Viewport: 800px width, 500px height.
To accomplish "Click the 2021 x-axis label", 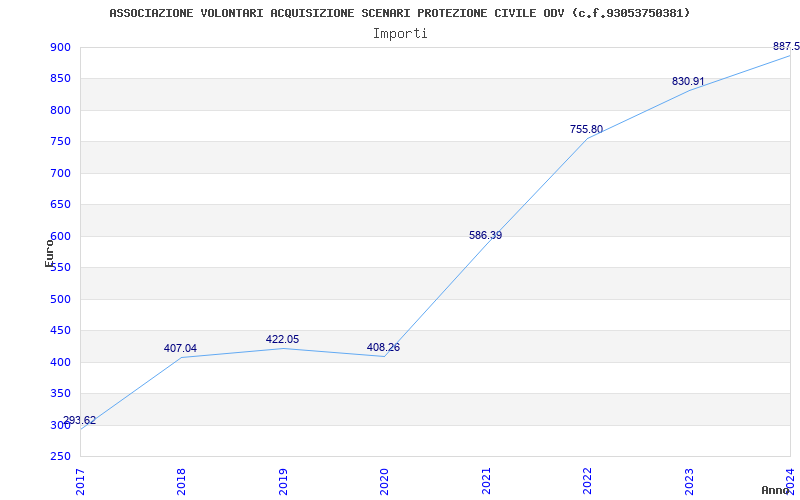I will [486, 480].
